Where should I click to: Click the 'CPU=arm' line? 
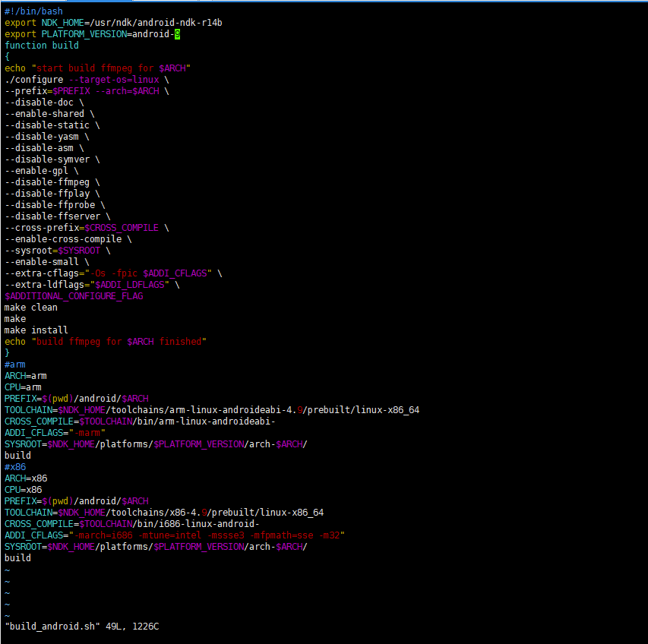point(23,387)
